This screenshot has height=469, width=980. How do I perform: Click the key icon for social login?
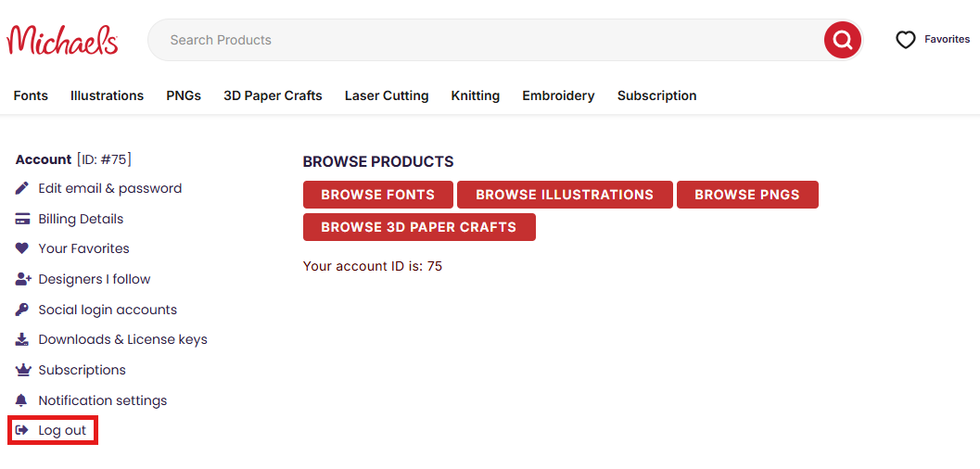tap(23, 310)
